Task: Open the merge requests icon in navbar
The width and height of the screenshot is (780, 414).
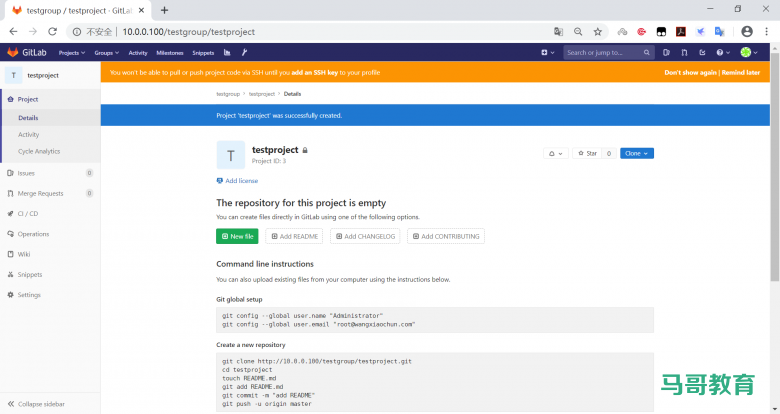Action: click(684, 52)
